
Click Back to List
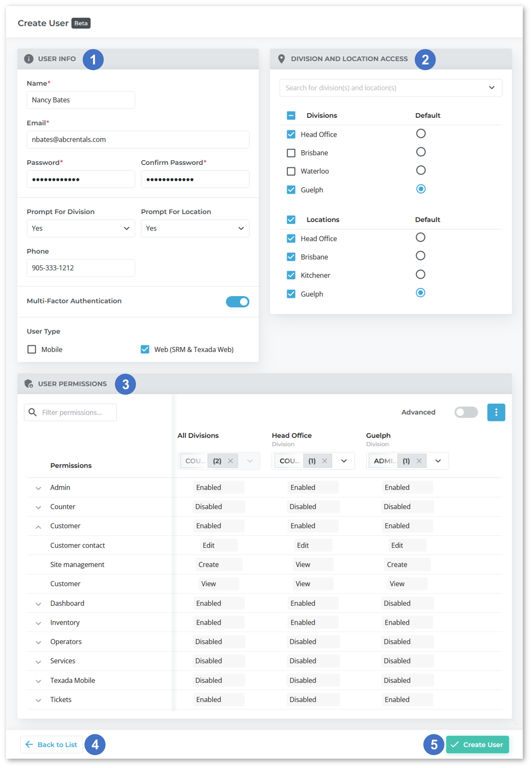[x=52, y=744]
